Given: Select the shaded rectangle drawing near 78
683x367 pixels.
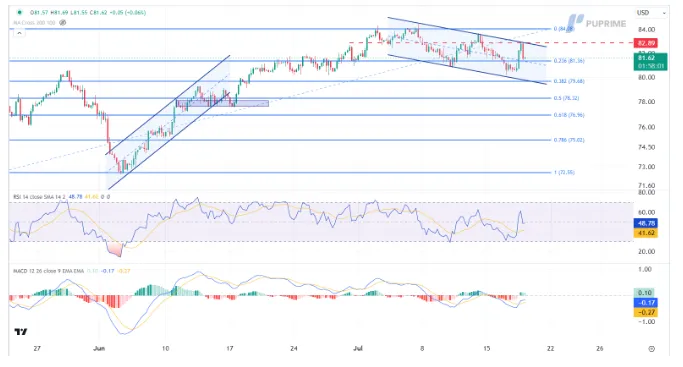Looking at the screenshot, I should 222,103.
